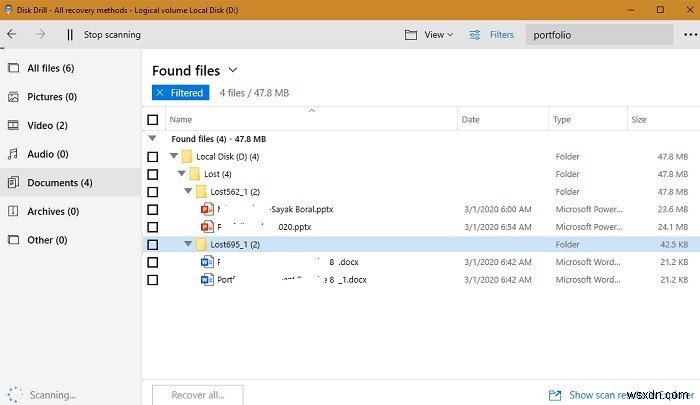
Task: Open the View dropdown menu
Action: [x=438, y=35]
